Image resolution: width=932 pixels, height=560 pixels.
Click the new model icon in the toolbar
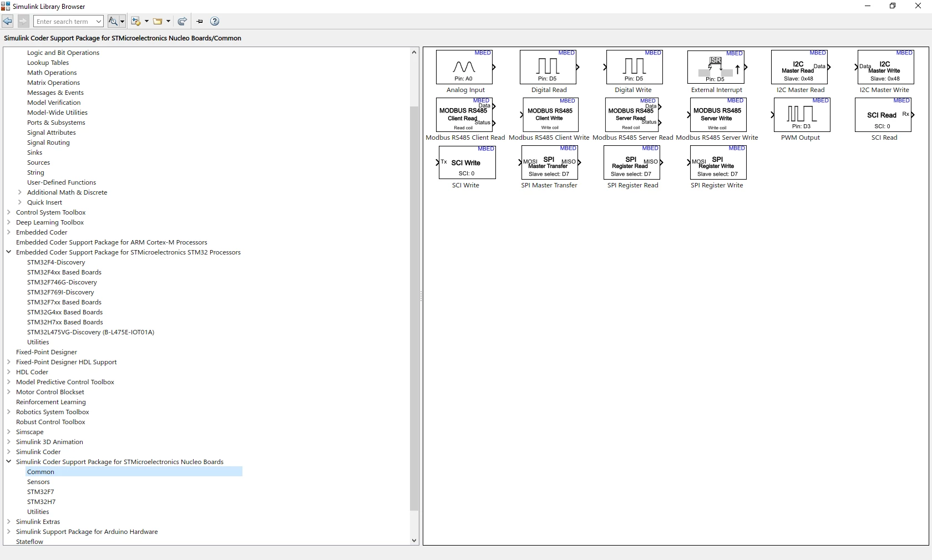(136, 21)
